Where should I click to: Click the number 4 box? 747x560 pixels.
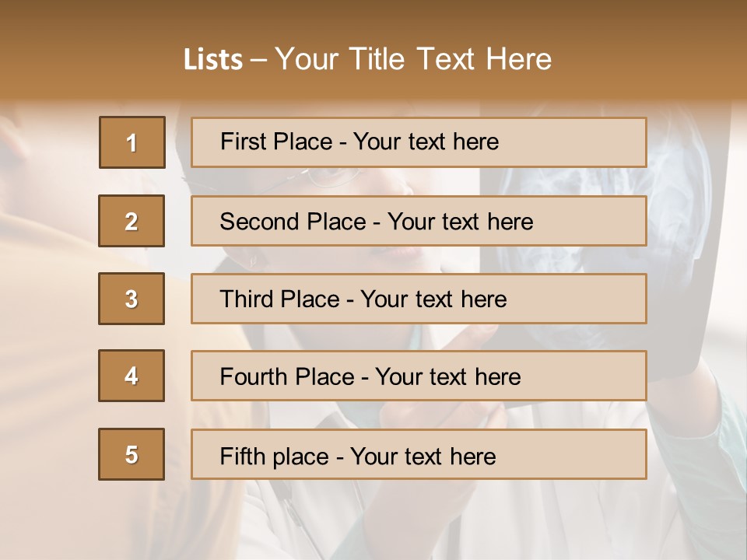[x=132, y=376]
